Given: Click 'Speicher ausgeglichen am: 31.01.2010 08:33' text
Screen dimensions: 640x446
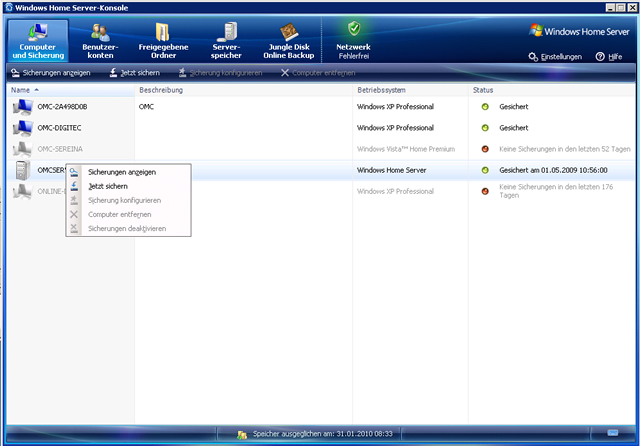Looking at the screenshot, I should [x=322, y=434].
